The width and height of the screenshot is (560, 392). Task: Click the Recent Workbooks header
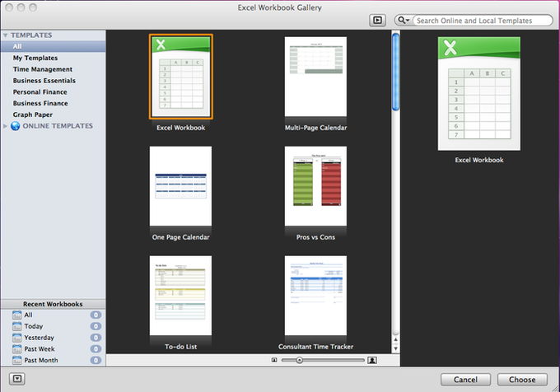(x=53, y=304)
